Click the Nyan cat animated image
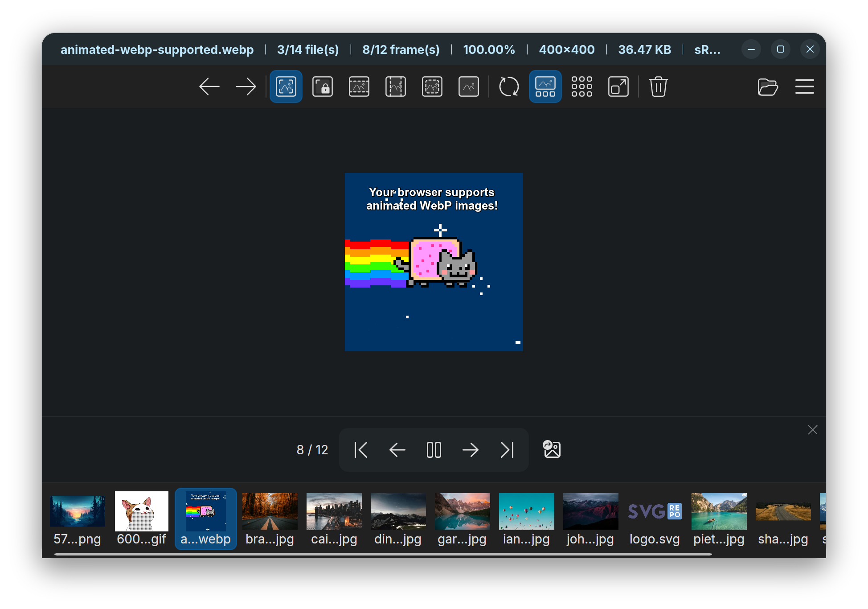This screenshot has width=868, height=609. click(x=434, y=262)
